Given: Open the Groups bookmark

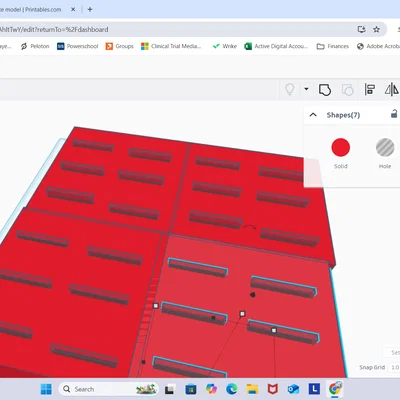Looking at the screenshot, I should coord(119,46).
